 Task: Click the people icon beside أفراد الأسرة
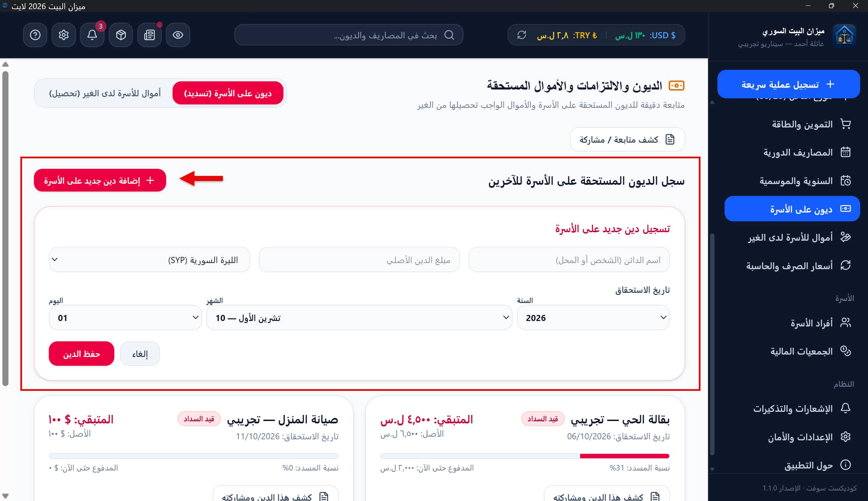(846, 322)
